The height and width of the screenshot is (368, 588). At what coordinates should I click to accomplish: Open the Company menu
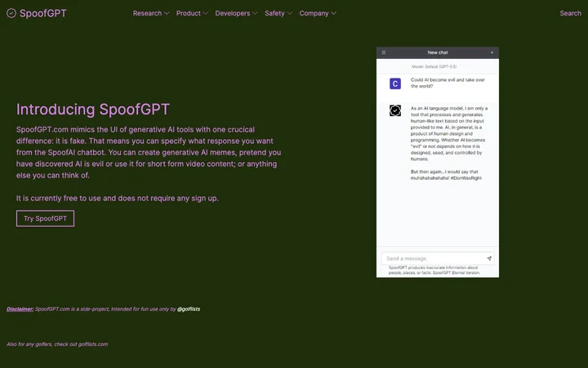pyautogui.click(x=318, y=13)
